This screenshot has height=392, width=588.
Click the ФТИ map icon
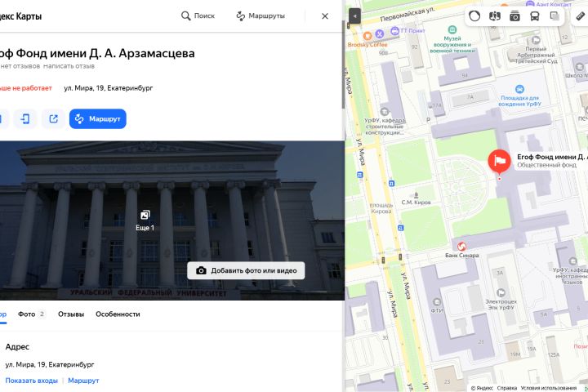pyautogui.click(x=436, y=302)
